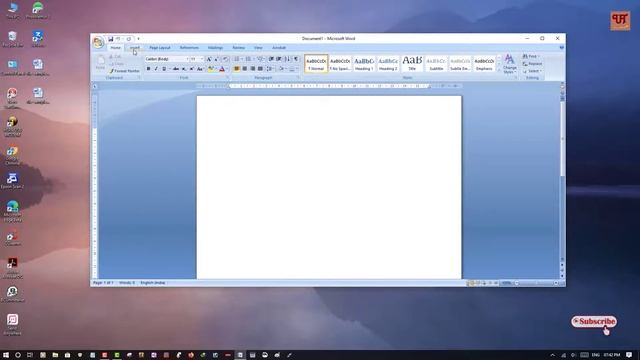Toggle Subscript formatting
The height and width of the screenshot is (360, 640).
(x=184, y=69)
